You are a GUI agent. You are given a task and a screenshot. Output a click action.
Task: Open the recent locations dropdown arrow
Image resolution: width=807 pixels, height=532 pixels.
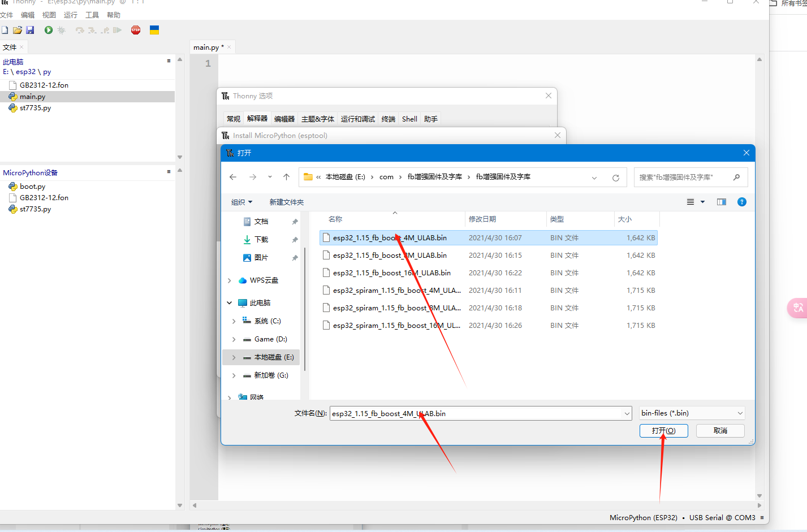tap(270, 177)
